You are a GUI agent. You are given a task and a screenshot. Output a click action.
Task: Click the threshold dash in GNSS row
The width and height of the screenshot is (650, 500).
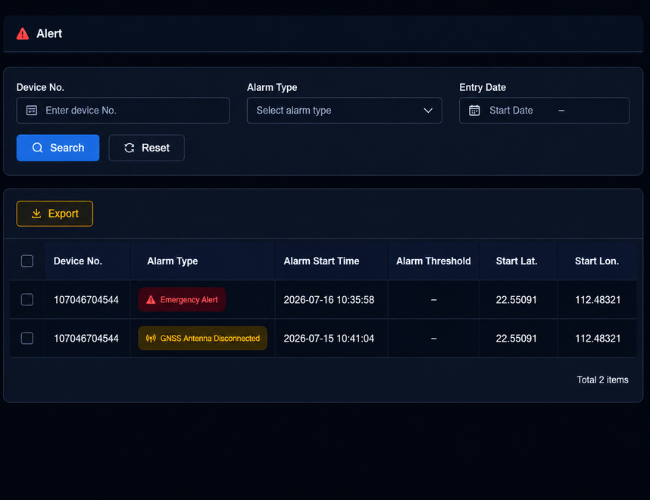point(434,338)
